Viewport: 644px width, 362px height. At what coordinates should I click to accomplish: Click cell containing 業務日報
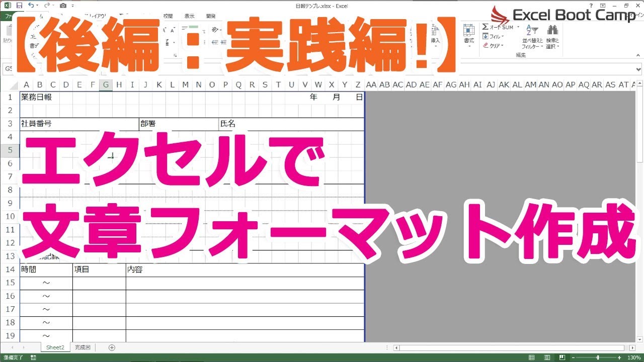coord(36,97)
